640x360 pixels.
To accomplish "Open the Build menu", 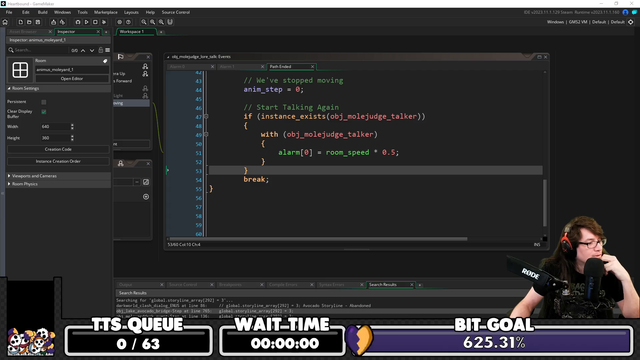I will tap(42, 12).
